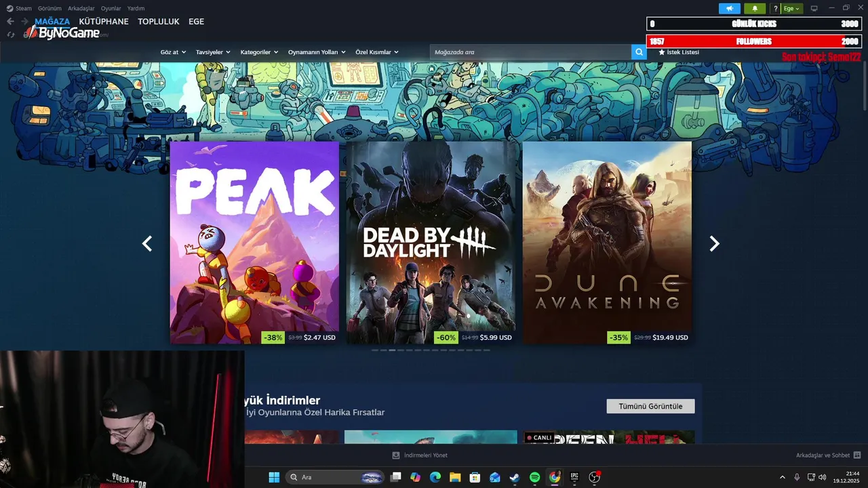
Task: Open the Görünüm menu
Action: point(50,9)
